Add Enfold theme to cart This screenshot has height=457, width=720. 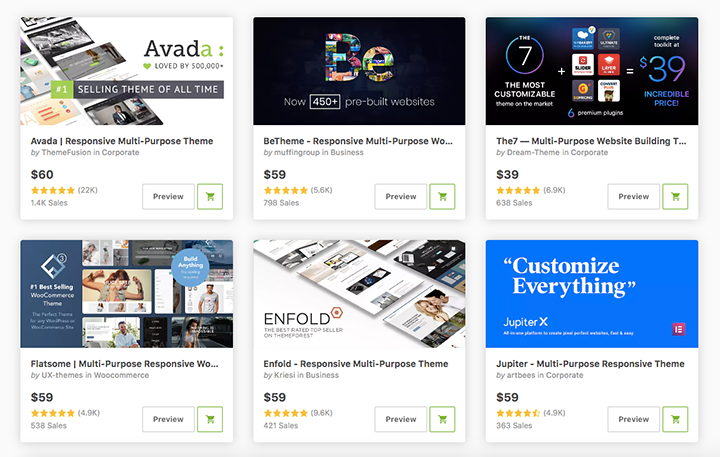point(442,419)
